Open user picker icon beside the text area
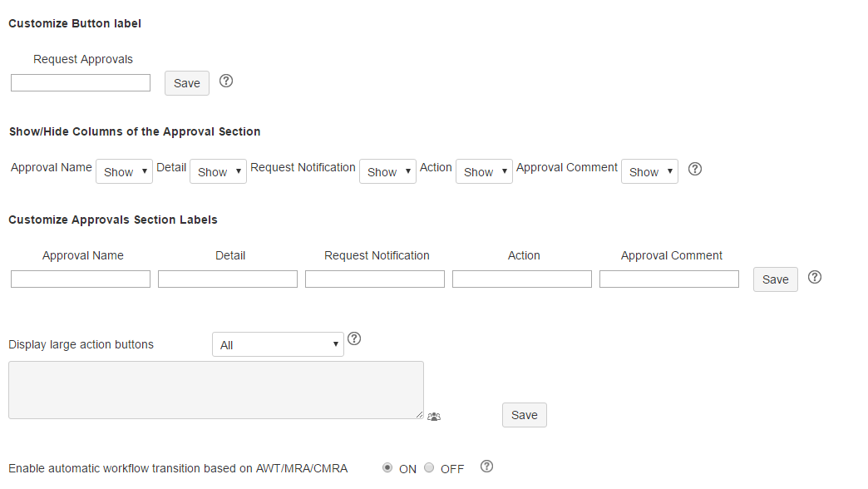The height and width of the screenshot is (489, 868). point(434,417)
